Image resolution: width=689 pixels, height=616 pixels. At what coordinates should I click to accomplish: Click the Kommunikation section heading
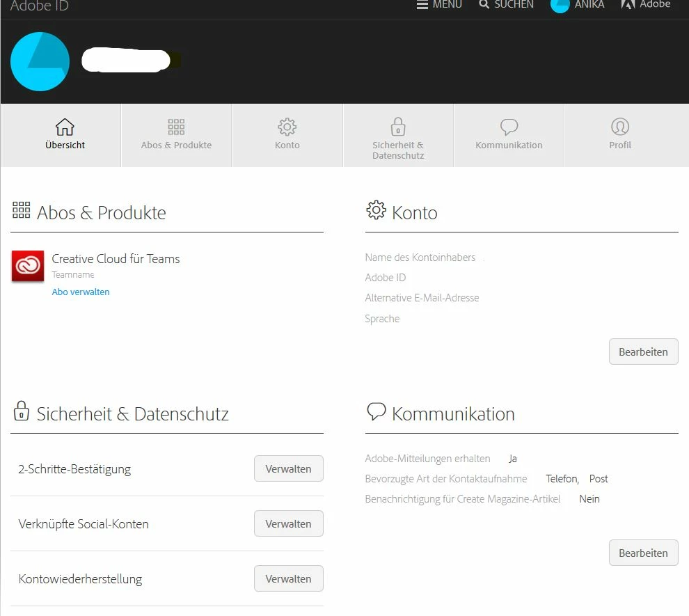(x=453, y=414)
